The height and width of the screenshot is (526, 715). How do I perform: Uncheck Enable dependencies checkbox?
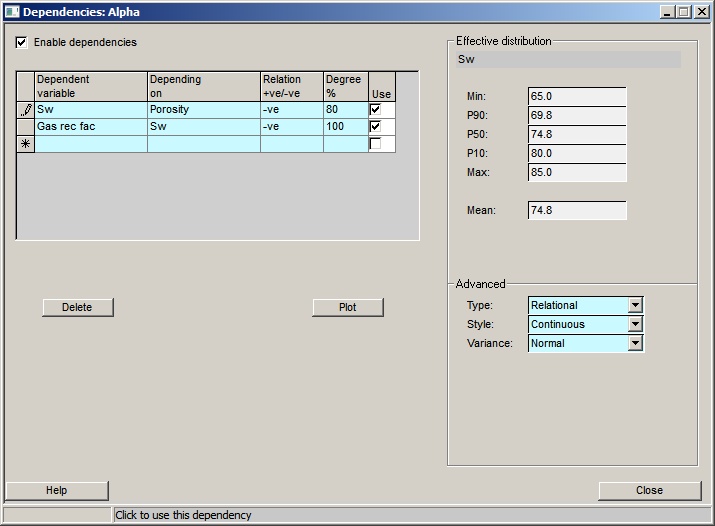(22, 43)
